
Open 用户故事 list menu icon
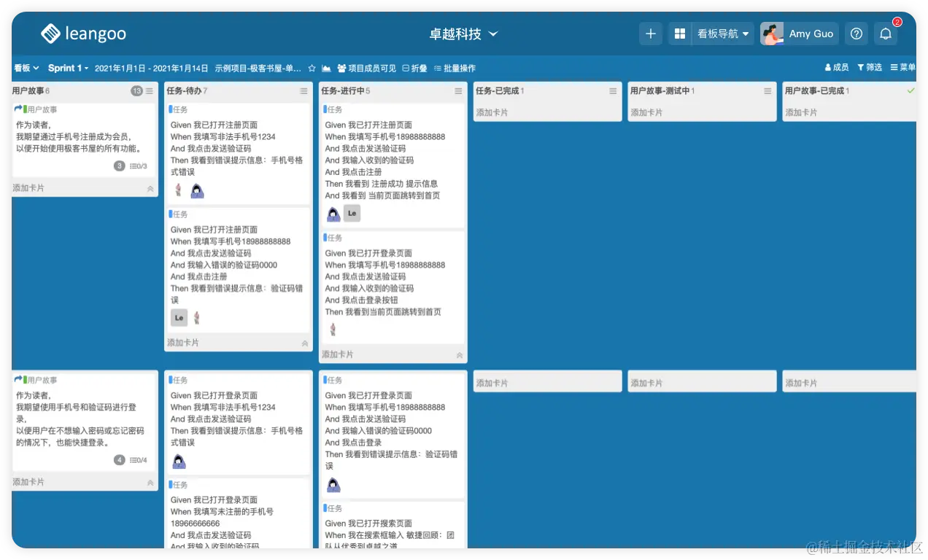tap(150, 91)
